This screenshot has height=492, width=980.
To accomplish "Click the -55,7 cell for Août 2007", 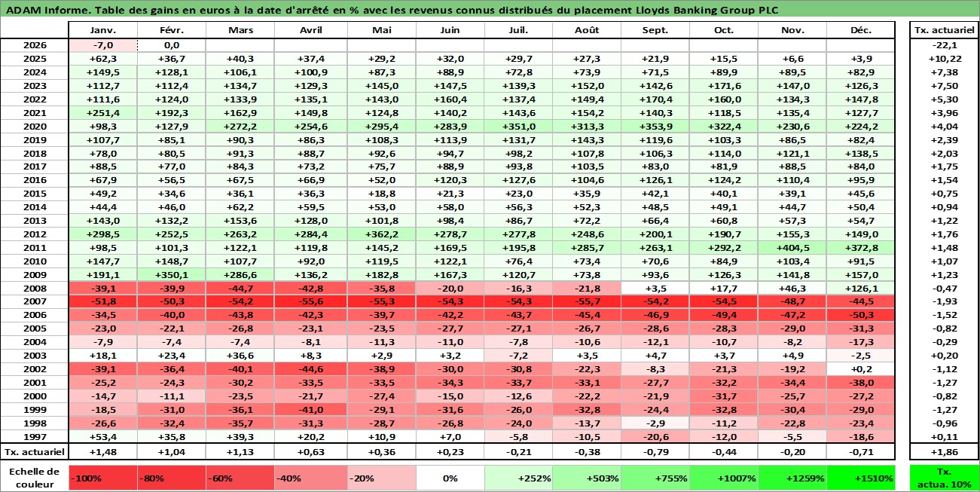I will click(x=587, y=302).
